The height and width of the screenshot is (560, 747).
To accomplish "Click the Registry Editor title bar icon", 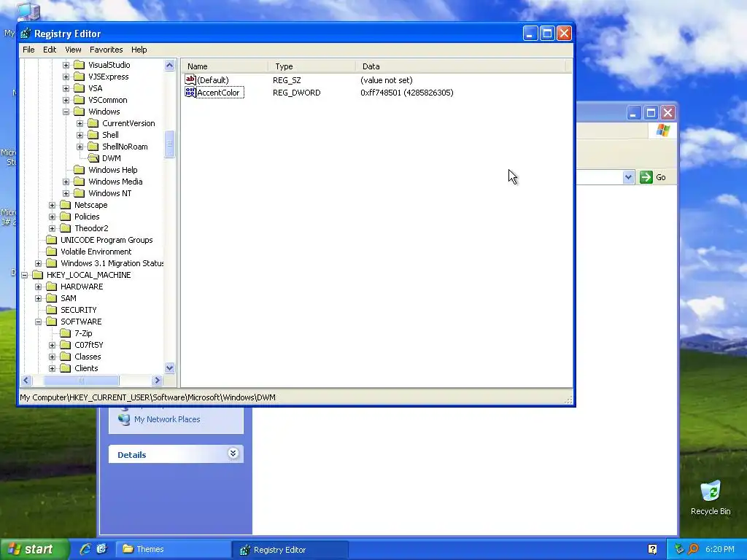I will click(26, 34).
